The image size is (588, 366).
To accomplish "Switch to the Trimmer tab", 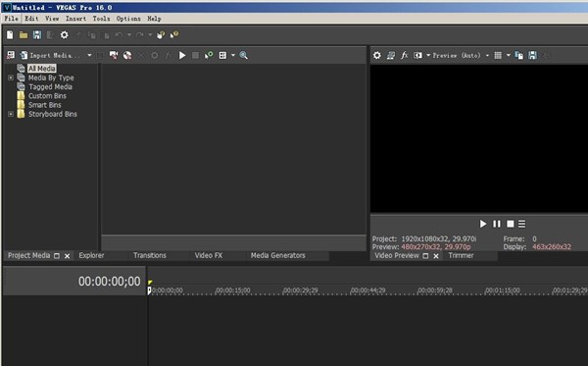I will (x=461, y=255).
